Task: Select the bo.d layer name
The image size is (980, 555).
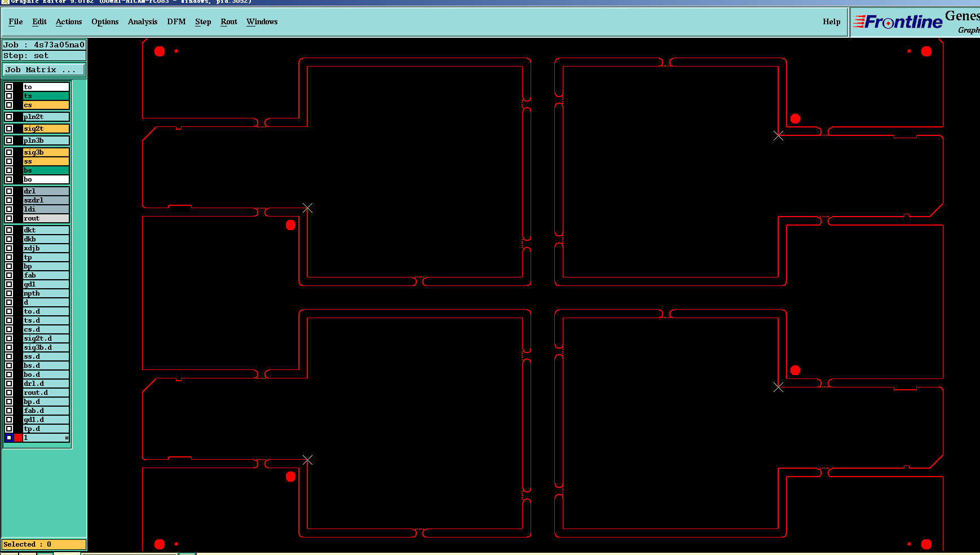Action: coord(46,375)
